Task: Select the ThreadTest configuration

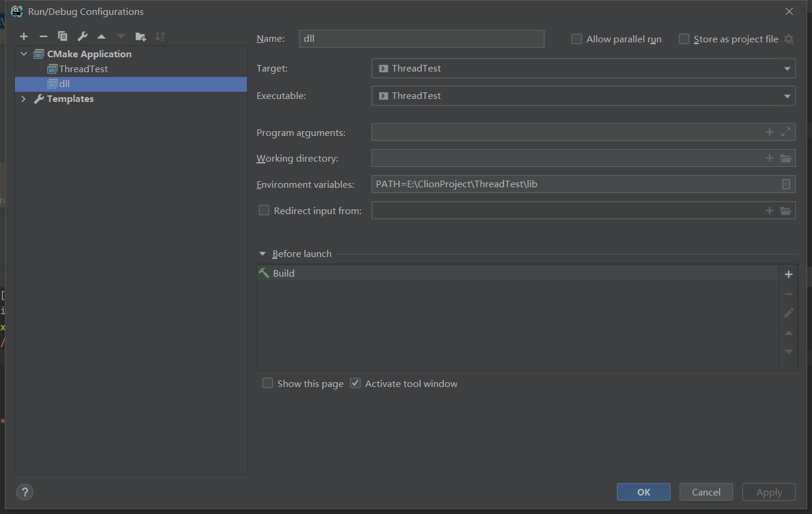Action: click(83, 69)
